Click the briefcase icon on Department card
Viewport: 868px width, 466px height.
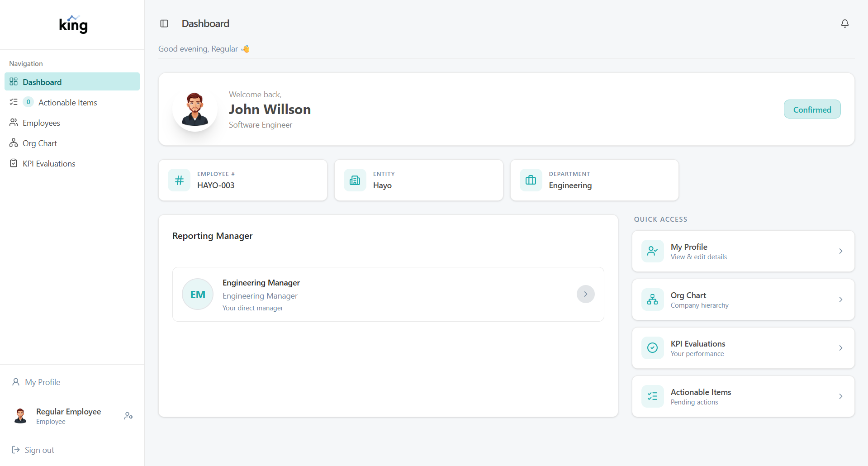pyautogui.click(x=531, y=180)
